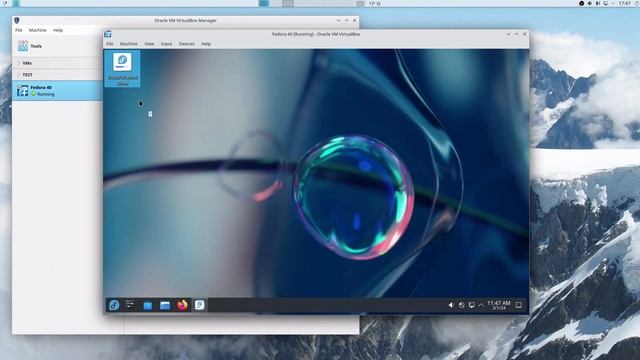Screen dimensions: 640x360
Task: Select Tools in VirtualBox Manager sidebar
Action: pyautogui.click(x=57, y=46)
